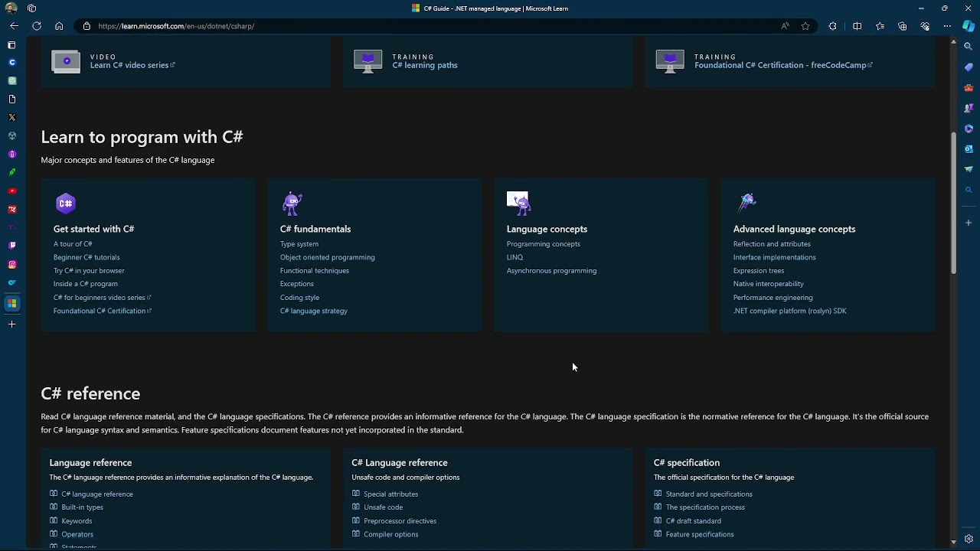980x551 pixels.
Task: Open C# for beginners video series link
Action: [102, 298]
